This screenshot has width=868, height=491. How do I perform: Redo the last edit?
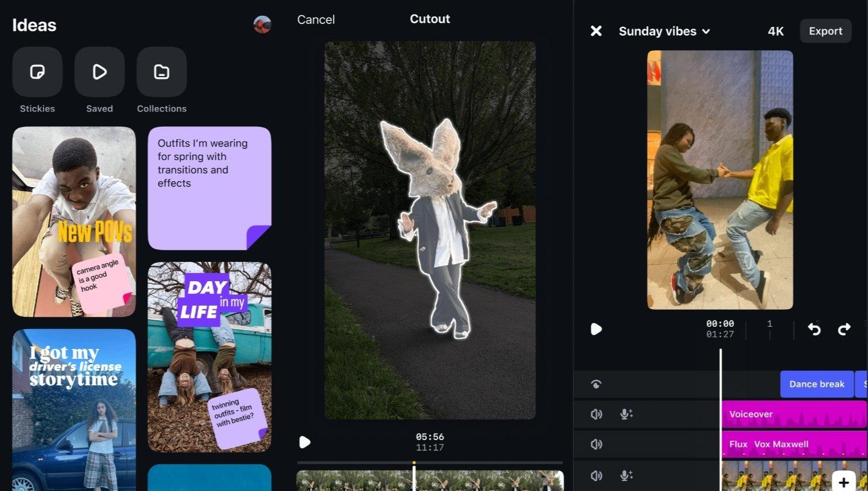coord(844,329)
